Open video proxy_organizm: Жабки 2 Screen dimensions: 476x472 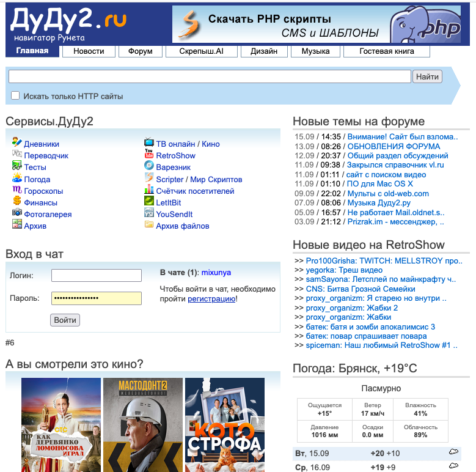point(352,308)
